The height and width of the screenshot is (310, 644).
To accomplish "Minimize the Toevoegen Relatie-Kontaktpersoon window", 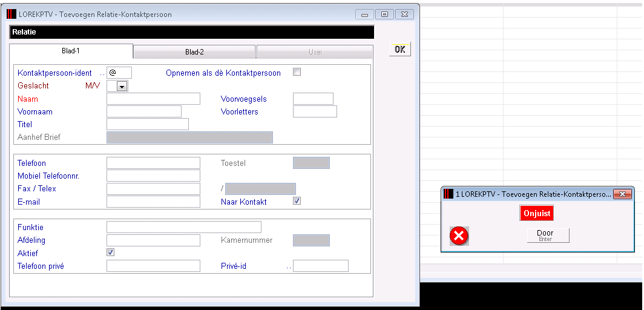I will (364, 15).
